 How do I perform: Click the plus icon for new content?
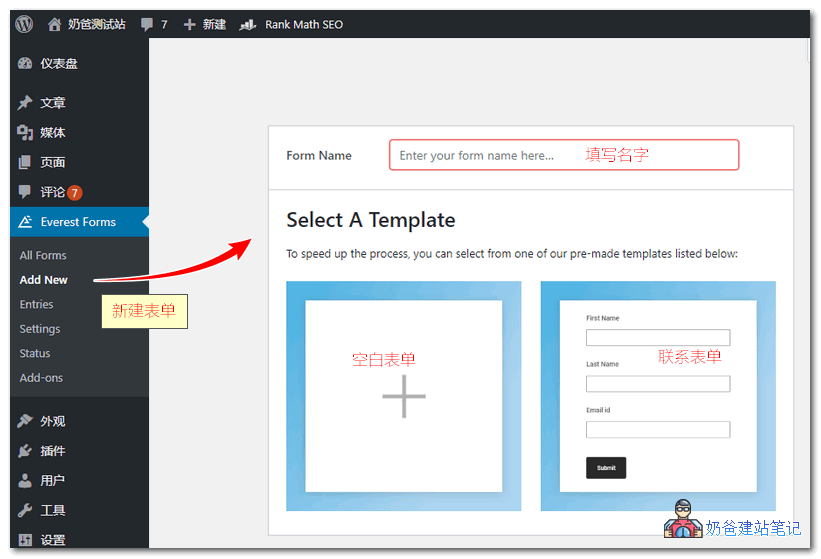pyautogui.click(x=190, y=24)
